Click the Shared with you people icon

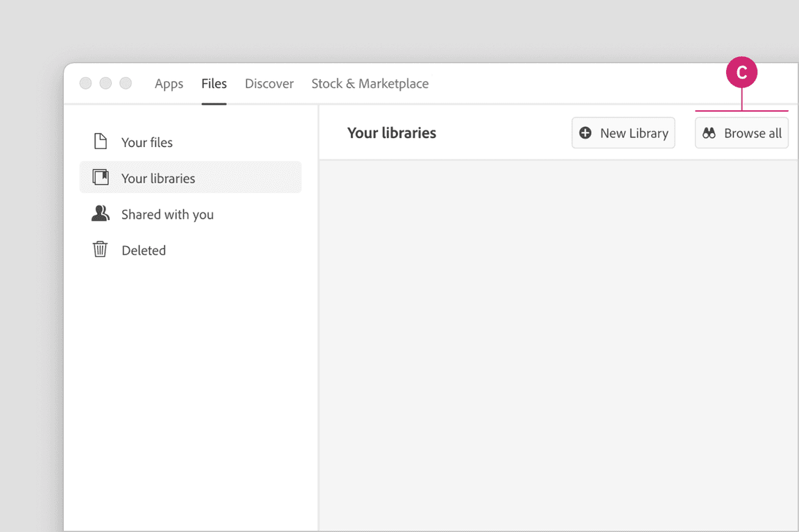(x=101, y=214)
